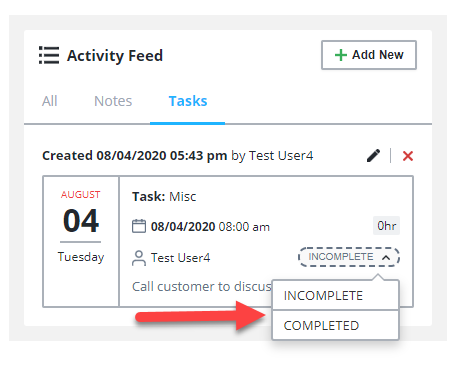Select the Tasks tab

coord(188,101)
